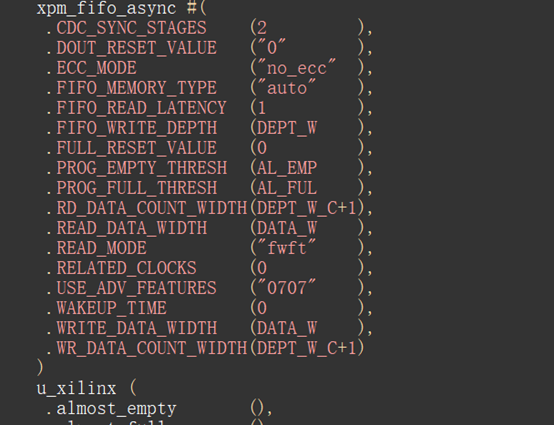Click the WR_DATA_COUNT_WIDTH parameter
The width and height of the screenshot is (554, 425).
click(x=152, y=348)
